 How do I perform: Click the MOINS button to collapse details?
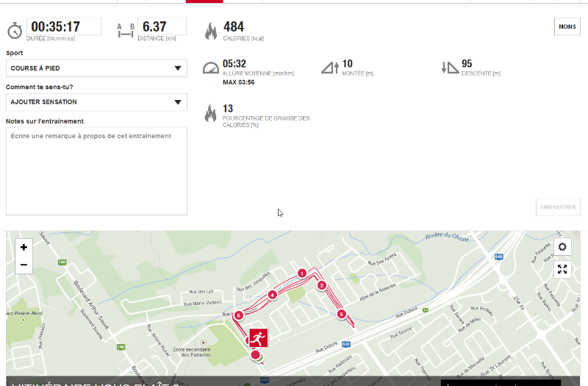point(567,26)
